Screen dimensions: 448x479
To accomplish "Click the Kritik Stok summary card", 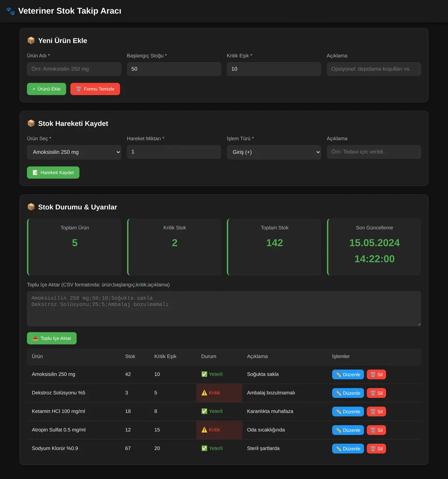I will (174, 247).
